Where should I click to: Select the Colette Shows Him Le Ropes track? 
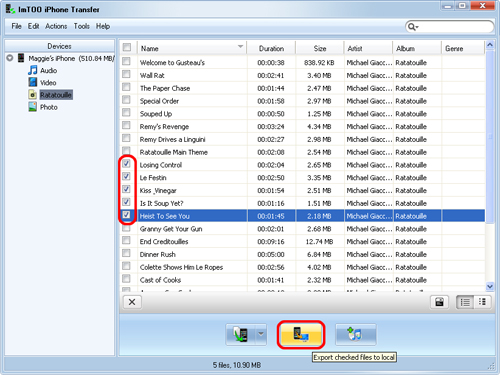[302, 267]
